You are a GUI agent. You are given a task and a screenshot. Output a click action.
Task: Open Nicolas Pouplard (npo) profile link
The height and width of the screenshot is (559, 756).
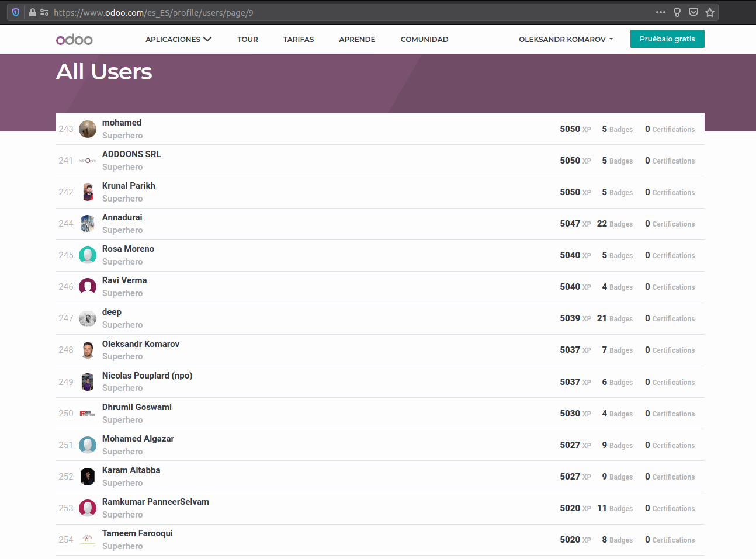pyautogui.click(x=147, y=376)
